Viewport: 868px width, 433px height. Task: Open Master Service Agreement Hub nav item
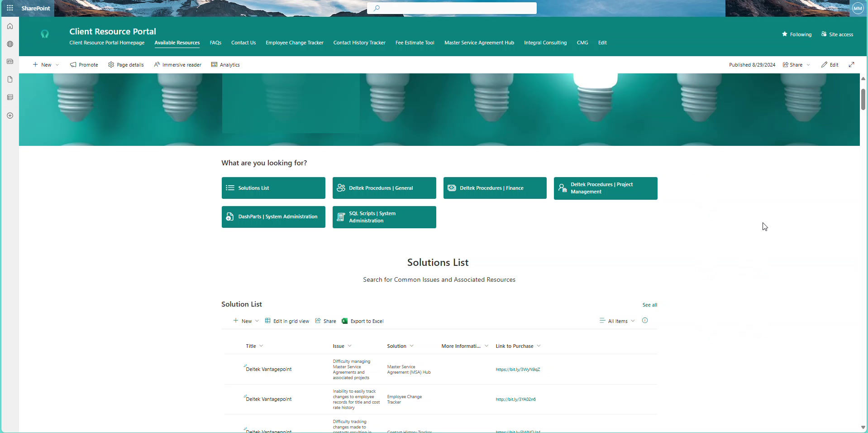point(479,43)
